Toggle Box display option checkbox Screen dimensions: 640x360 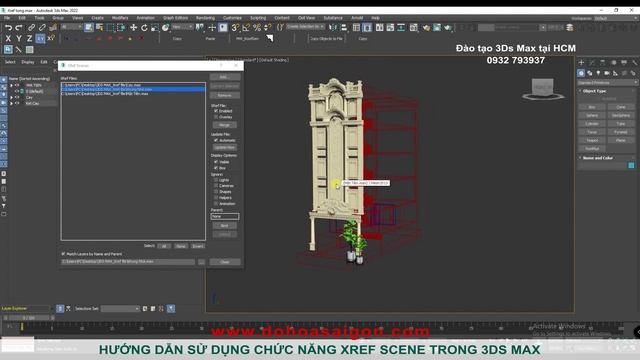pyautogui.click(x=216, y=168)
